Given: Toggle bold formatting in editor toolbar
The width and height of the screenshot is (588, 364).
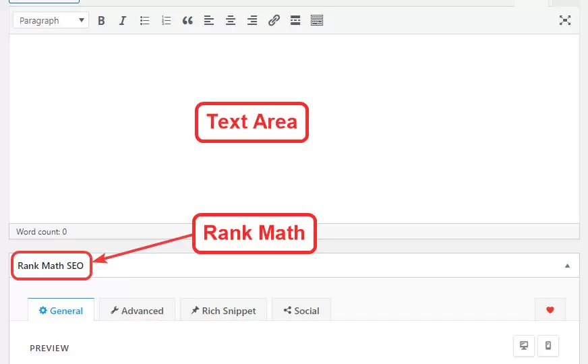Looking at the screenshot, I should (x=101, y=20).
